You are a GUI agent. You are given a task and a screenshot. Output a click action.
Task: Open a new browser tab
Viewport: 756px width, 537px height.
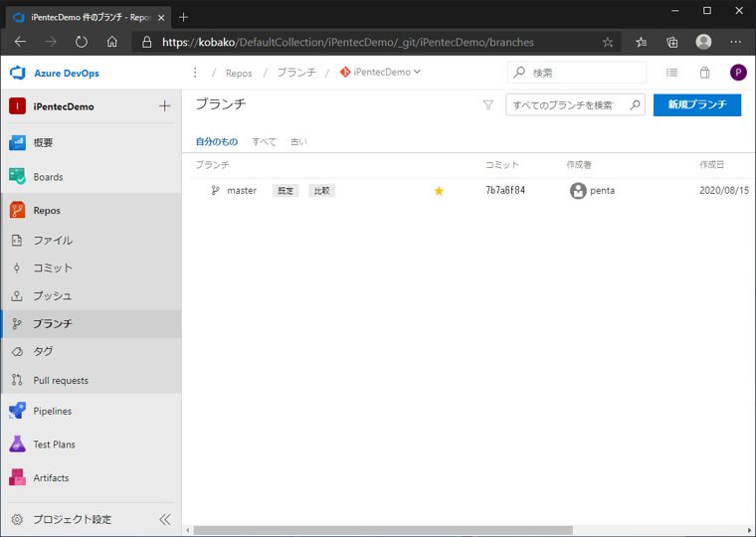point(183,17)
